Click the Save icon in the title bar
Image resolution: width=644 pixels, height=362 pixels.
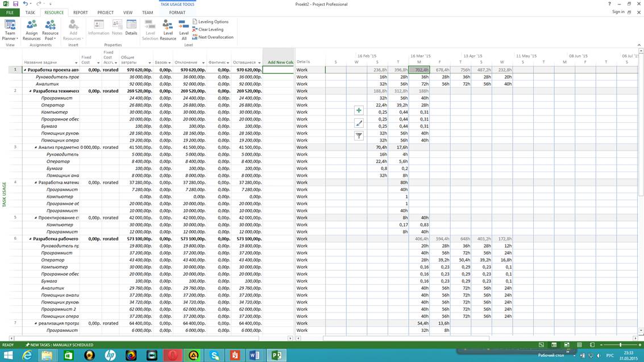(x=15, y=4)
